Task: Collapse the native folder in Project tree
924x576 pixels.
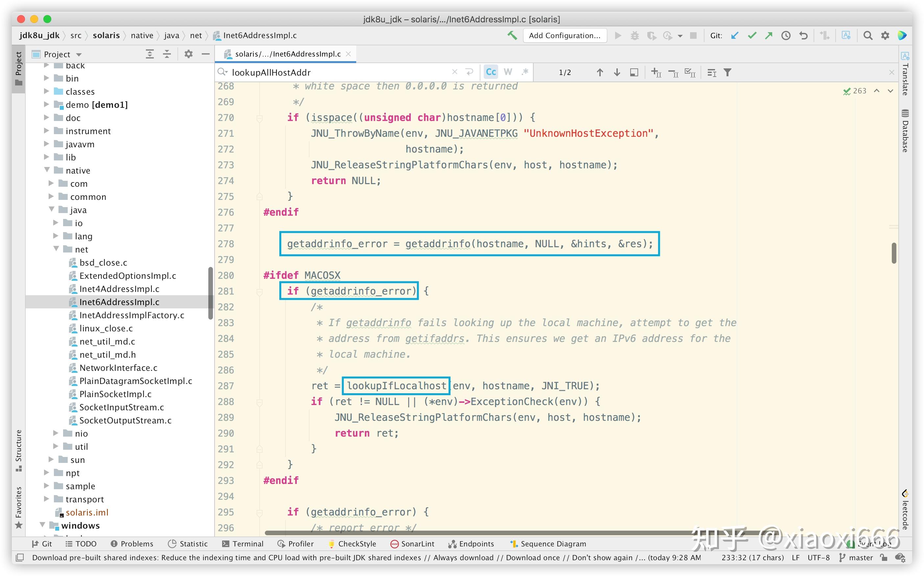Action: tap(47, 170)
